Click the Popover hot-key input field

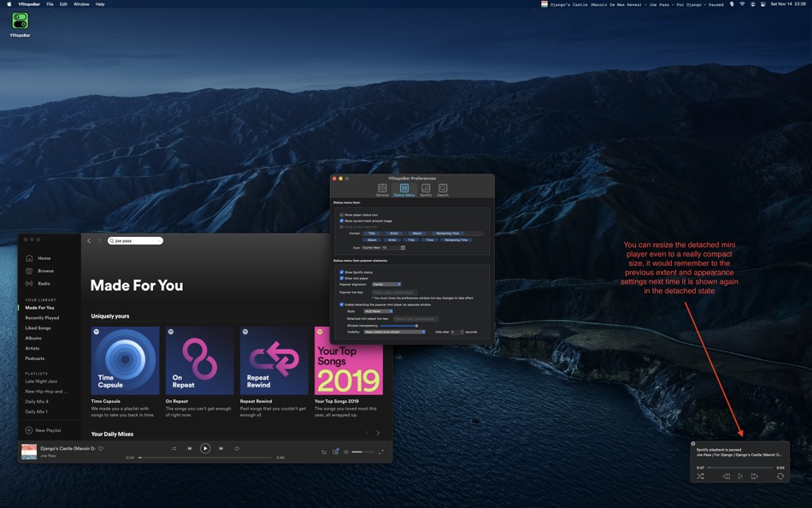[395, 292]
